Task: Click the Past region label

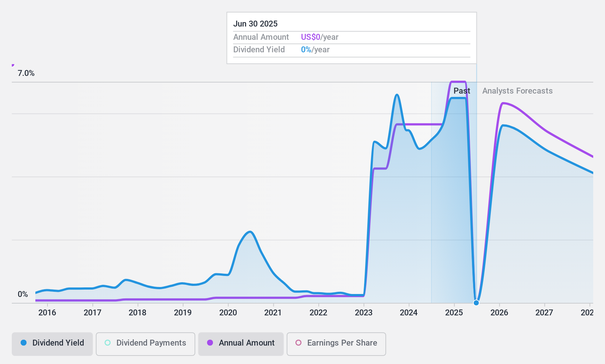Action: tap(462, 91)
